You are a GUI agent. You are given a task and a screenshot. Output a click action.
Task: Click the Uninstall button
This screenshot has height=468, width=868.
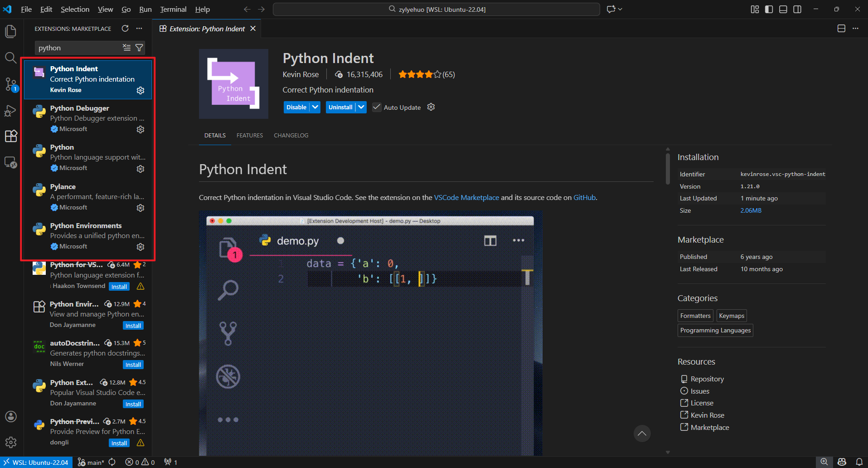click(340, 107)
